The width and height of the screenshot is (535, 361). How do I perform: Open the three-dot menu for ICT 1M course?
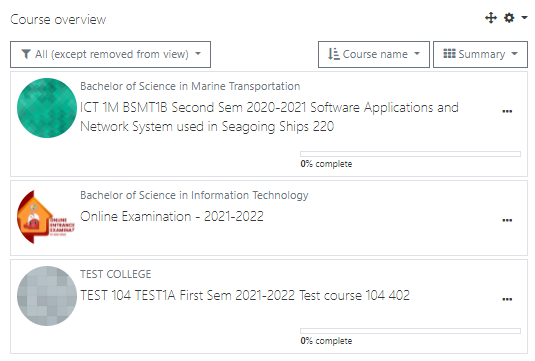pyautogui.click(x=507, y=111)
